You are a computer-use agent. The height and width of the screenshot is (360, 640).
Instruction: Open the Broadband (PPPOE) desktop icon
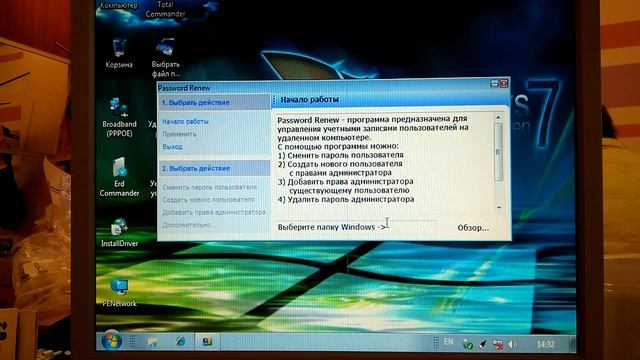point(119,117)
